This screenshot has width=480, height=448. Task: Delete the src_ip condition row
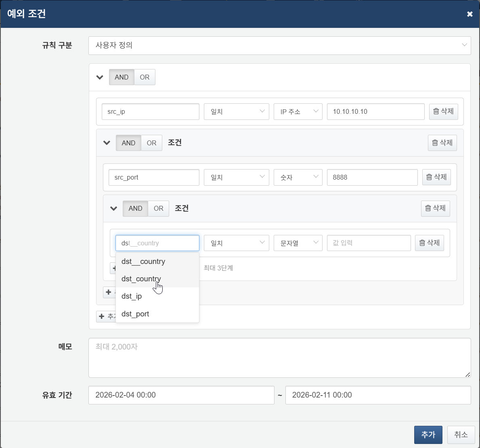point(443,111)
